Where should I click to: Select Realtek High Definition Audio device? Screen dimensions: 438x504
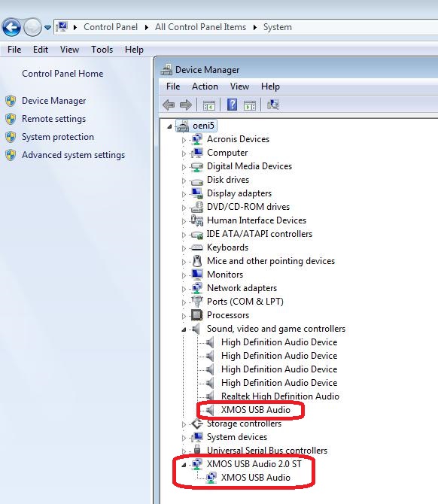pos(280,396)
